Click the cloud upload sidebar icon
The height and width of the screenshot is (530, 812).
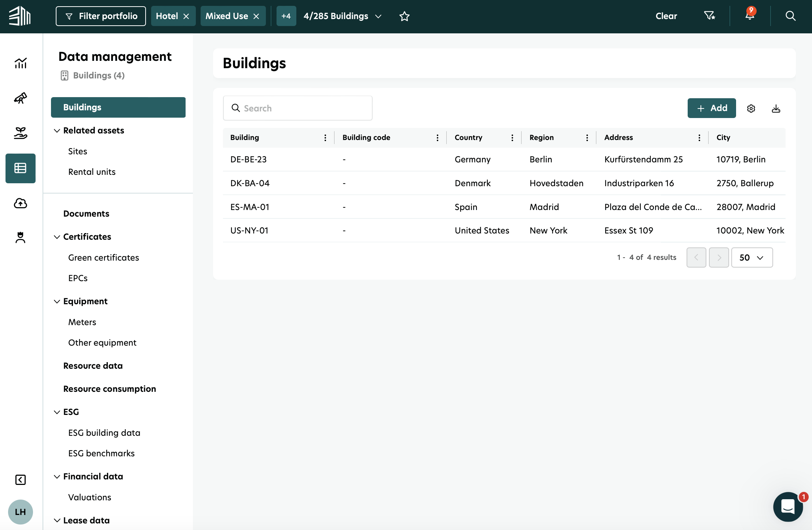click(21, 203)
